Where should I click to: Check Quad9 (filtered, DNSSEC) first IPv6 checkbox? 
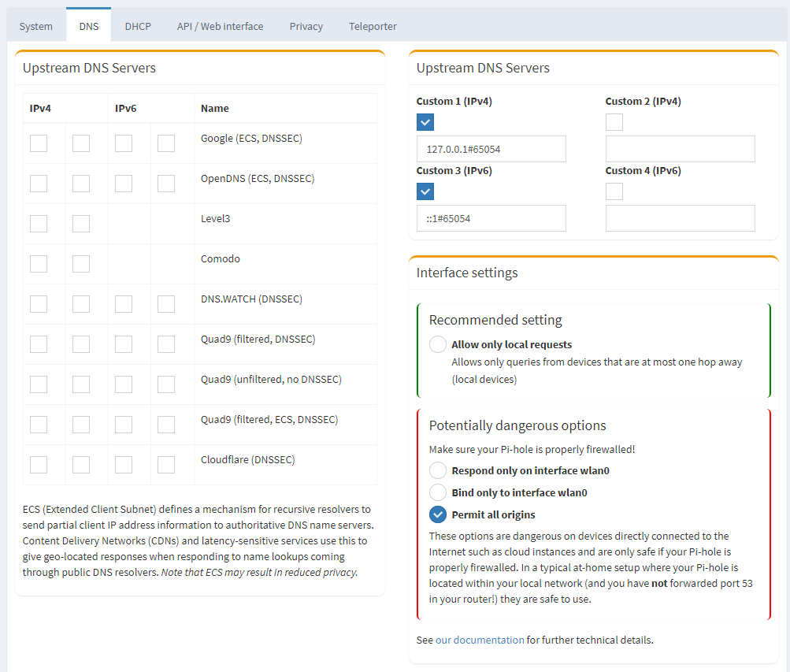(x=124, y=344)
